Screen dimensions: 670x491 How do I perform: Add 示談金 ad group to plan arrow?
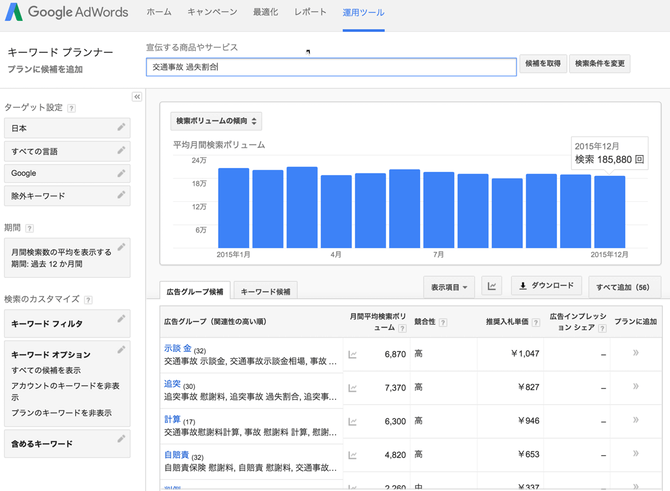coord(635,353)
